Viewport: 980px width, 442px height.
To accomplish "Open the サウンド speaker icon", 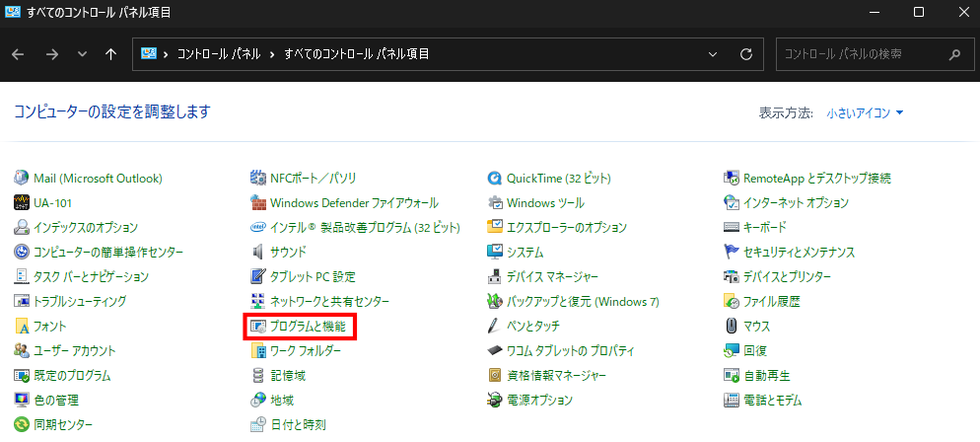I will 258,252.
